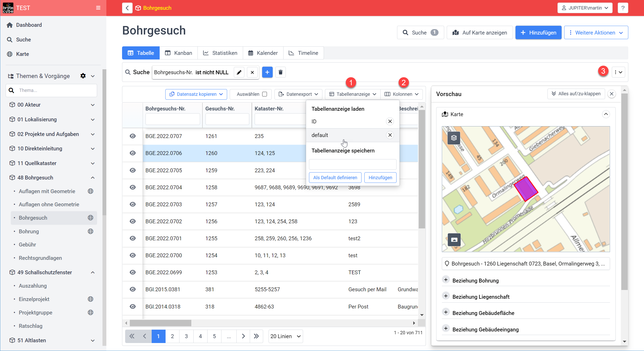Edit the Bohrgesuchs-Nr. filter with pencil icon
This screenshot has height=351, width=644.
coord(239,72)
